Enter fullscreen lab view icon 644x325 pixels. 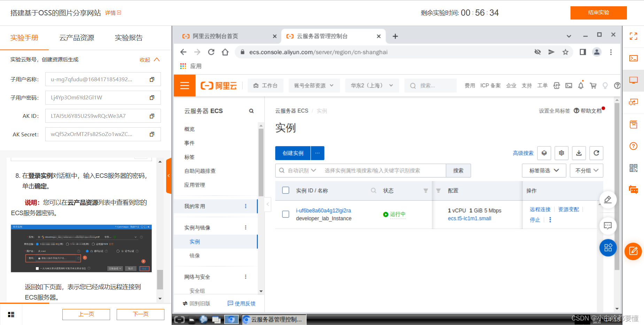tap(634, 36)
